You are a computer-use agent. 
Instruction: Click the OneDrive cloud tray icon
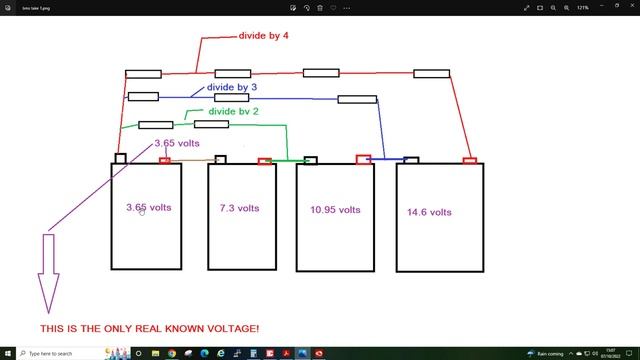[x=579, y=353]
